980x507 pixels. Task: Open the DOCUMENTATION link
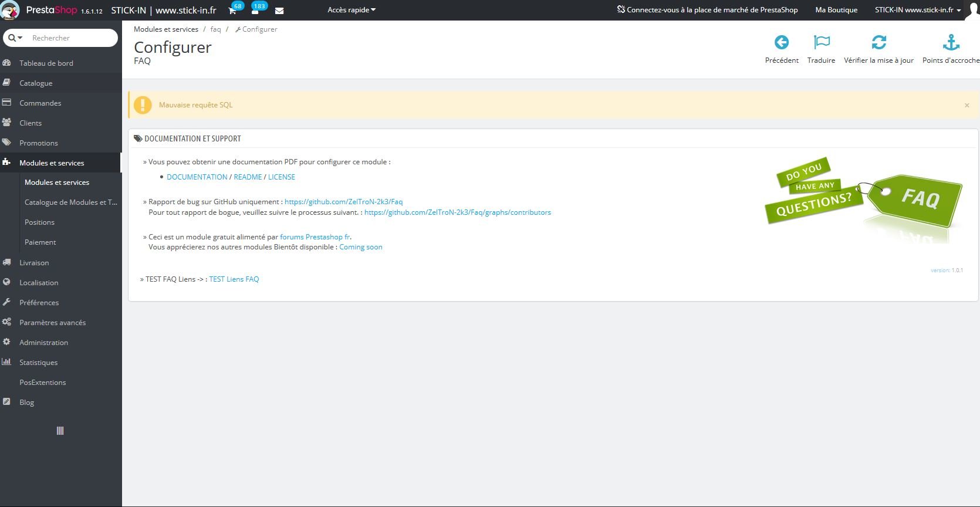[197, 177]
